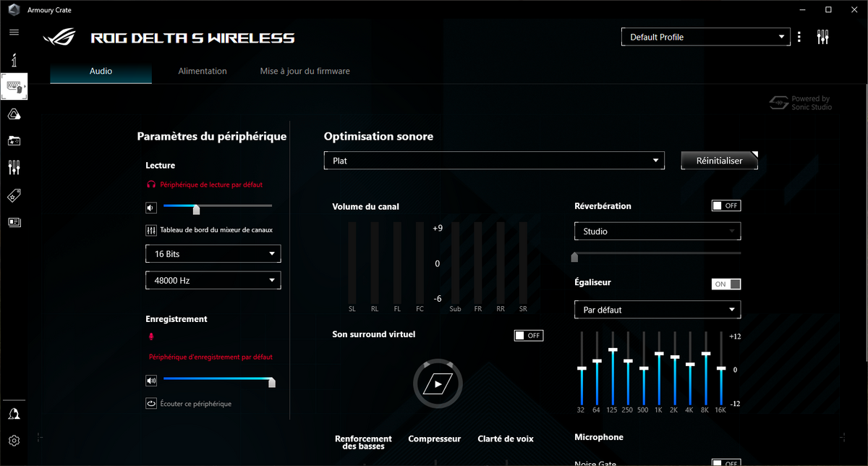This screenshot has height=466, width=868.
Task: Click the SR channel volume bar
Action: coord(523,262)
